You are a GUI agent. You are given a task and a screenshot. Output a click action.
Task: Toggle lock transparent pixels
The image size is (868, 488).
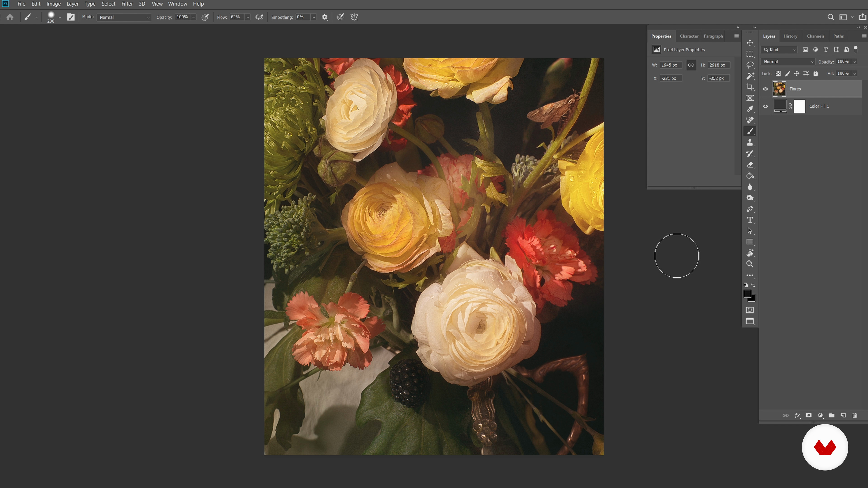(778, 73)
